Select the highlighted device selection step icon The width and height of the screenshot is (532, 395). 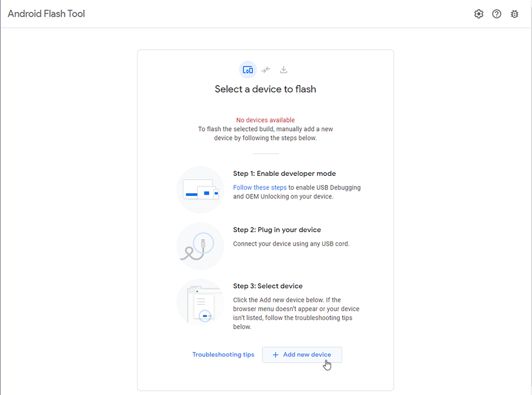(x=248, y=70)
